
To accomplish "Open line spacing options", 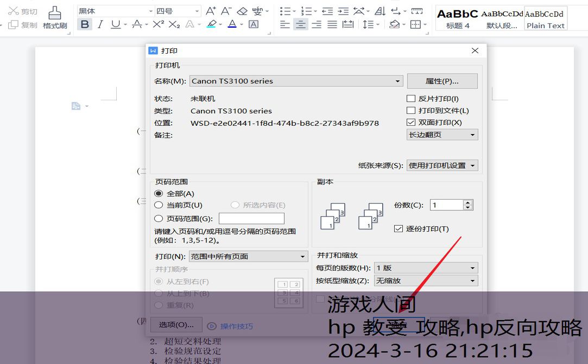I will [368, 25].
